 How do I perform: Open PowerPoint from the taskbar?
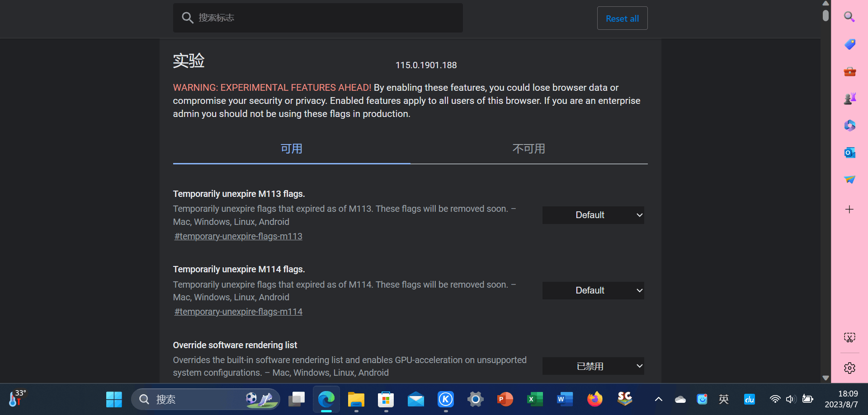[505, 399]
